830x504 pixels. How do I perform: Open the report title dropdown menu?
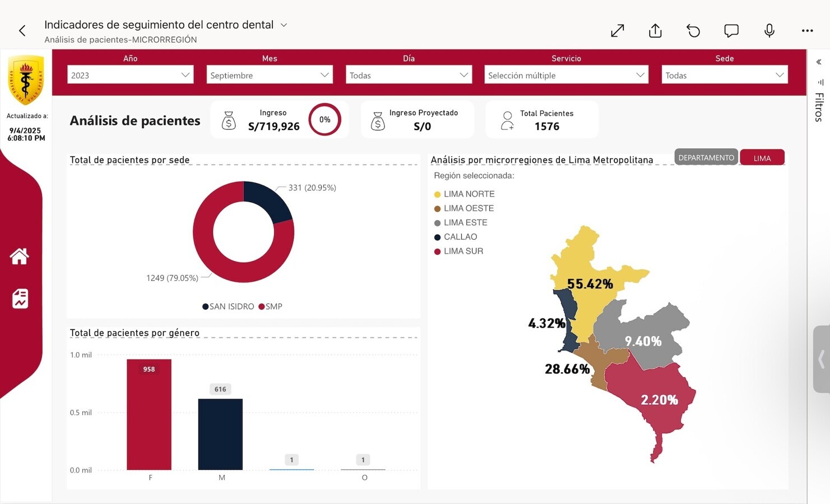click(x=284, y=25)
